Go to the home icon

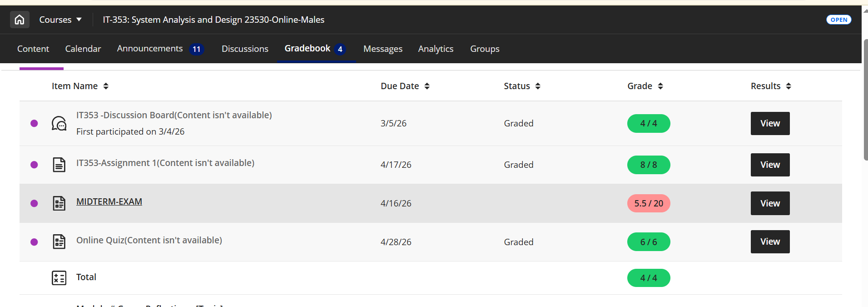[20, 20]
